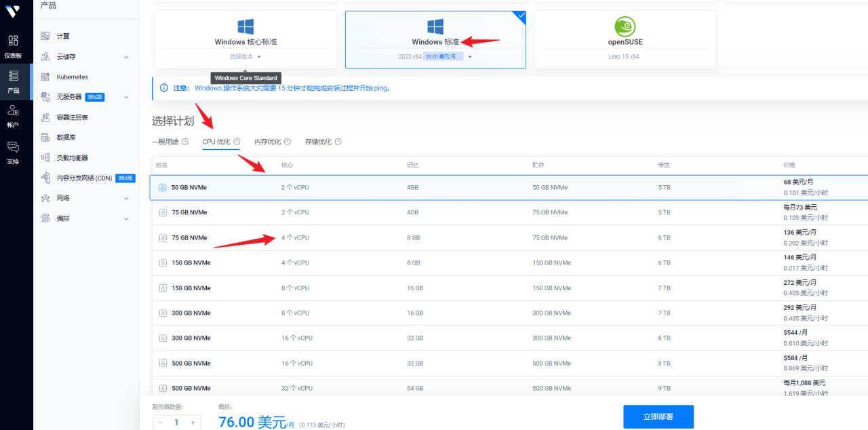Open the Windows 标准 2022 x64 version dropdown
The width and height of the screenshot is (868, 430).
coord(469,57)
